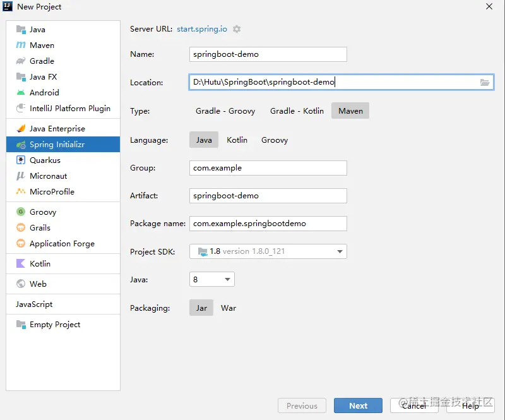
Task: Select Quarkus in the generator list
Action: coord(63,160)
